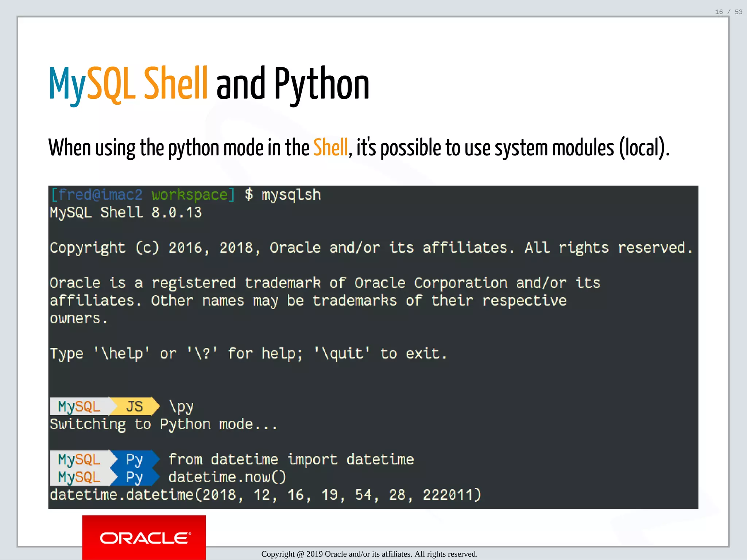
Task: Click the 'Oracle is a registered trademark' line
Action: (x=325, y=283)
